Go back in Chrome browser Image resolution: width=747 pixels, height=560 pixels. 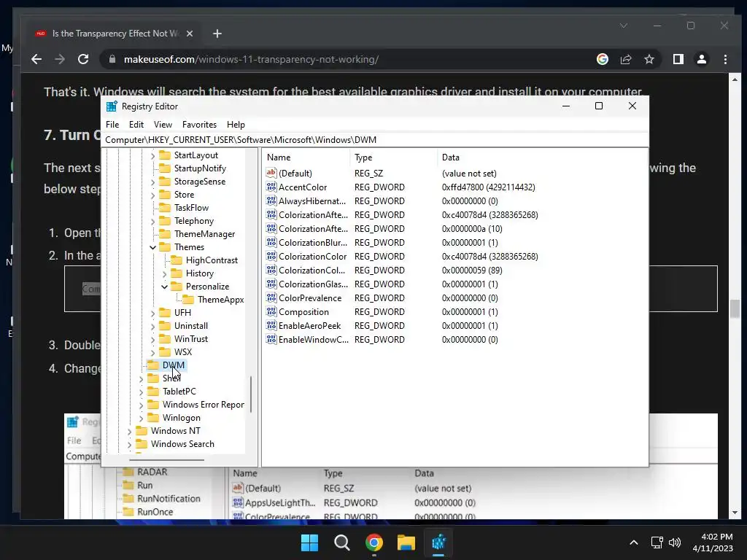(36, 59)
